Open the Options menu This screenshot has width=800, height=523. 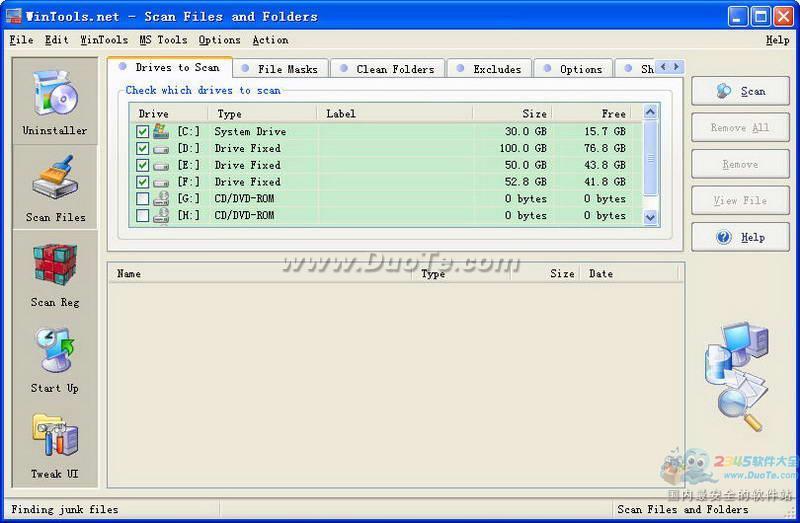coord(219,40)
